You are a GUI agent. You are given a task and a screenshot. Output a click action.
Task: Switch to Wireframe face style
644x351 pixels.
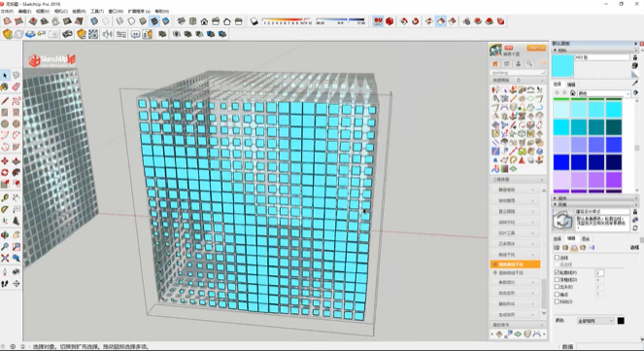tap(119, 21)
